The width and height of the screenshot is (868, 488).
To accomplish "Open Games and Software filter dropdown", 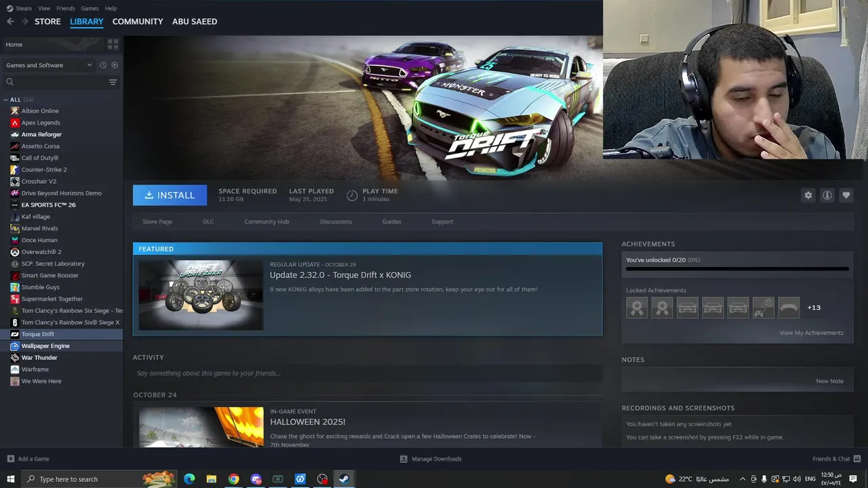I will coord(49,65).
